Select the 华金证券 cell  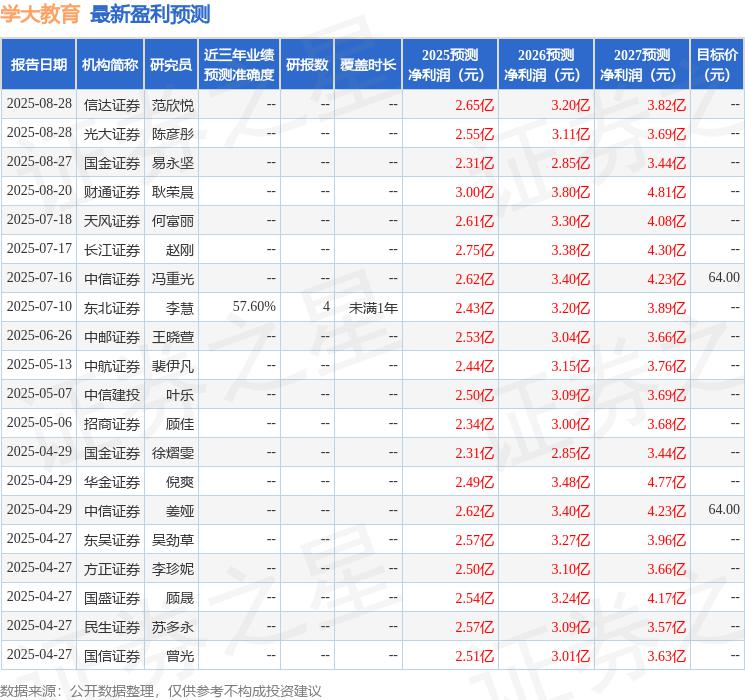coord(112,482)
